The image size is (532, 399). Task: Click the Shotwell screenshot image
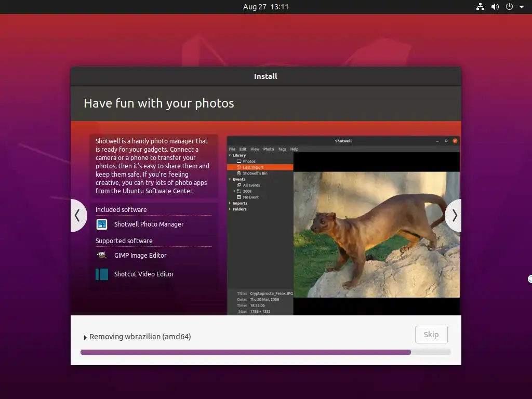pyautogui.click(x=343, y=225)
